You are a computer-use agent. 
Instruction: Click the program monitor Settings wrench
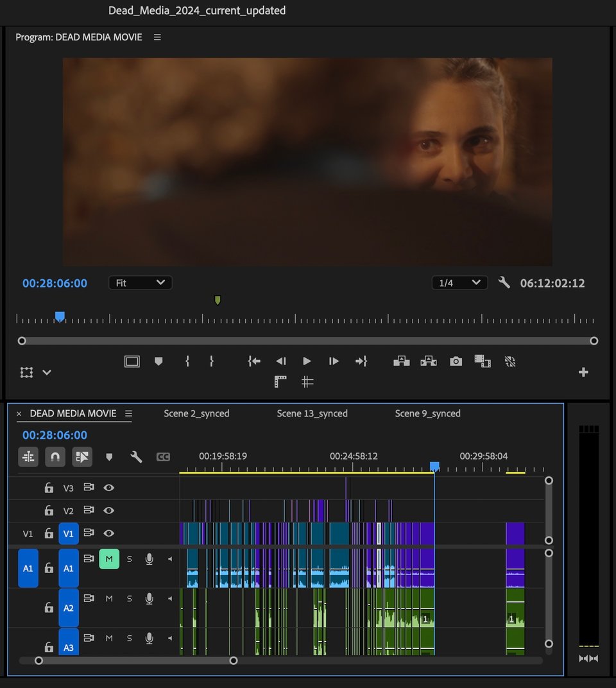click(x=504, y=282)
